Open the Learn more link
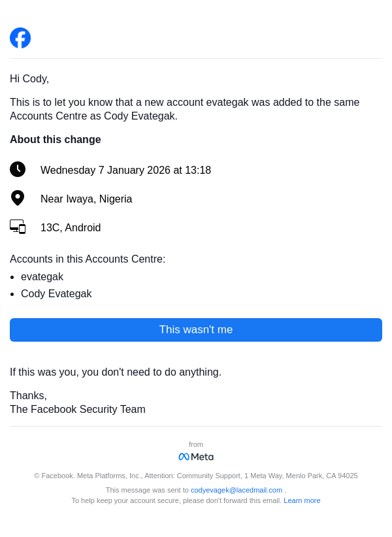This screenshot has height=537, width=392. (x=302, y=500)
